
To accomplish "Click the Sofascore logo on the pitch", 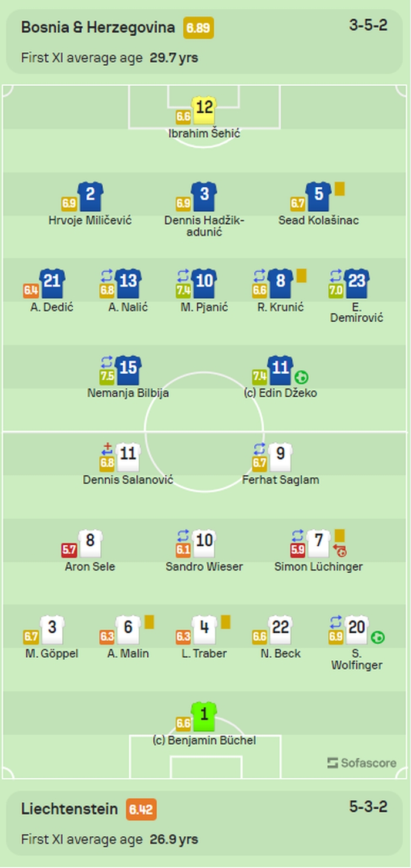I will tap(362, 763).
